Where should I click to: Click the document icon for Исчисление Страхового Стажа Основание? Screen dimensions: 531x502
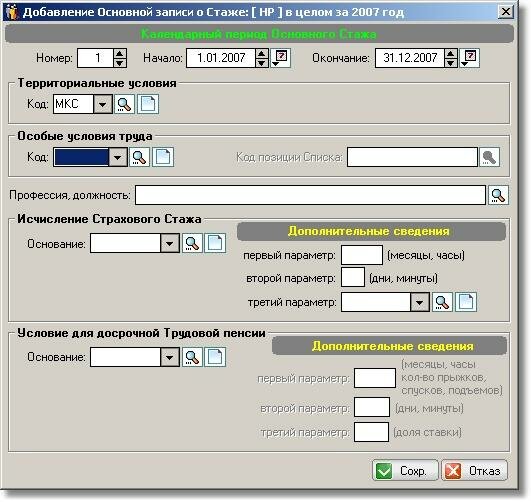[215, 243]
